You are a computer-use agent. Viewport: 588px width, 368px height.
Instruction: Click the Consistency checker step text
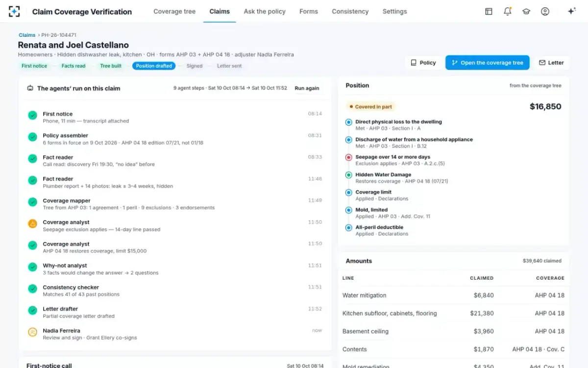71,288
